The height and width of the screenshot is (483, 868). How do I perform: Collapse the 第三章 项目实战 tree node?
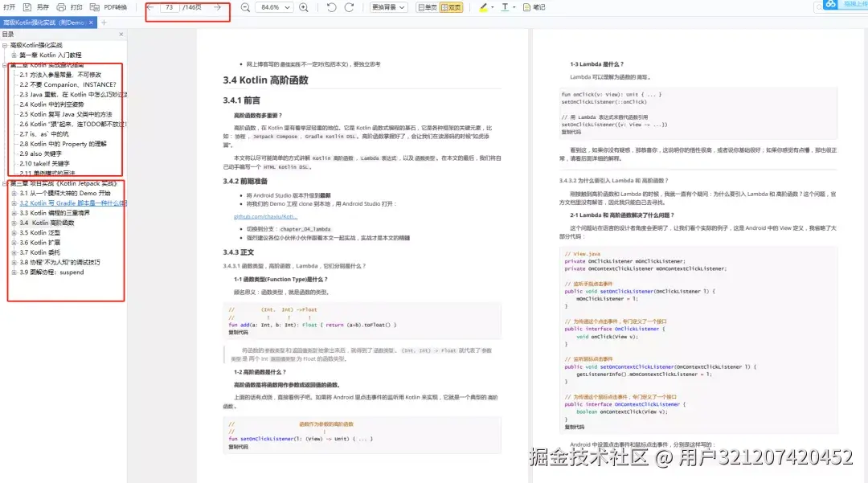[5, 184]
